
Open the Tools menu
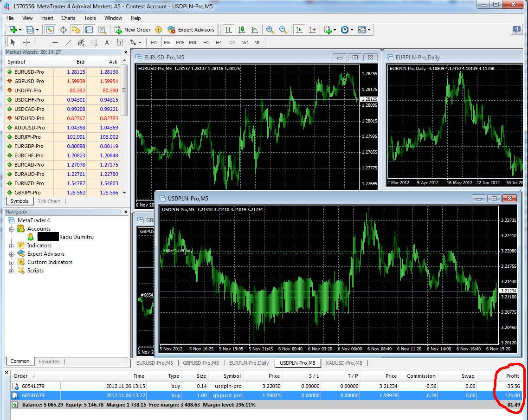tap(90, 18)
